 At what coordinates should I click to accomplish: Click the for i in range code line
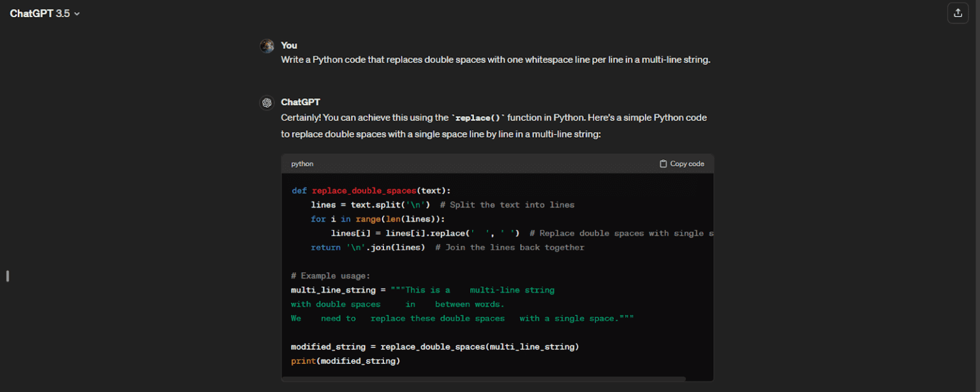click(x=378, y=219)
